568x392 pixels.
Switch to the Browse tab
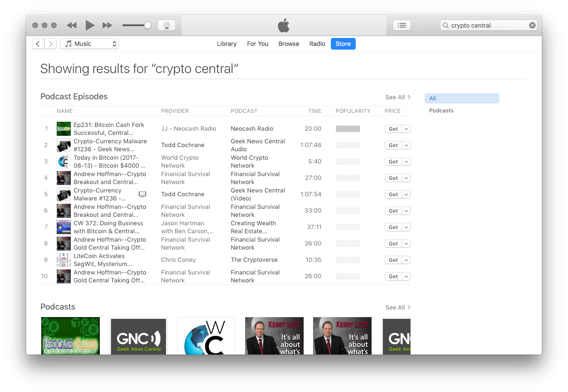[289, 44]
